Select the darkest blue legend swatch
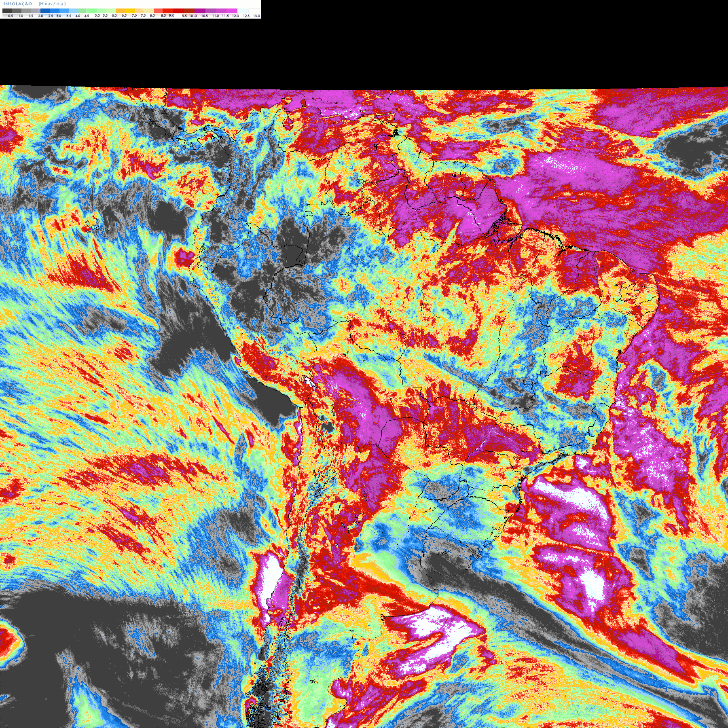The width and height of the screenshot is (728, 728). 45,11
